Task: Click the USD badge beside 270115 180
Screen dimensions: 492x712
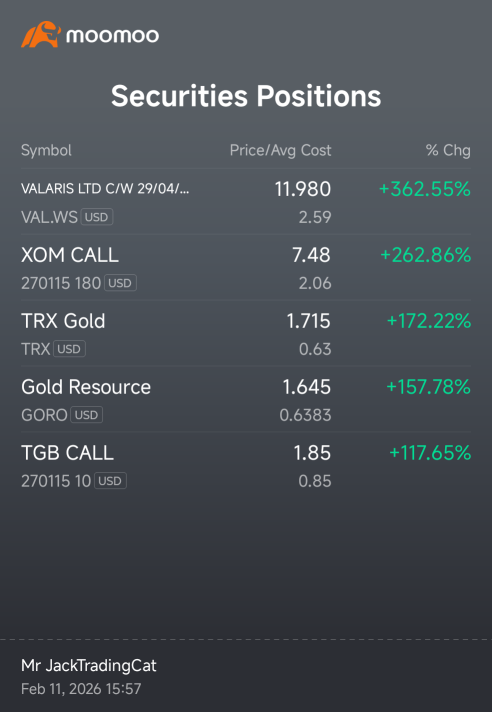Action: tap(120, 283)
